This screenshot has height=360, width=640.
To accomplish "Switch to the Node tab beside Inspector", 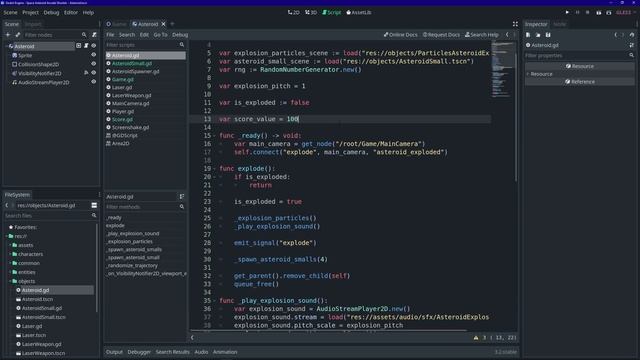I will (x=560, y=24).
